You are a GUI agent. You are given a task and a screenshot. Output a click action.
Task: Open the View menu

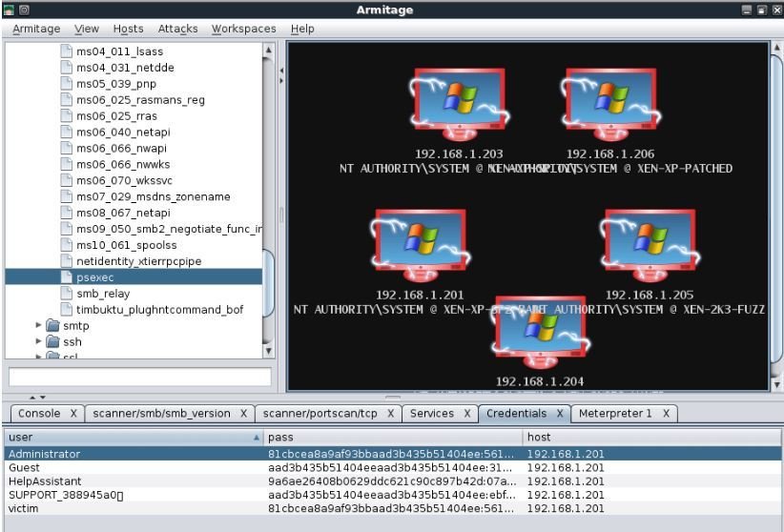(87, 29)
